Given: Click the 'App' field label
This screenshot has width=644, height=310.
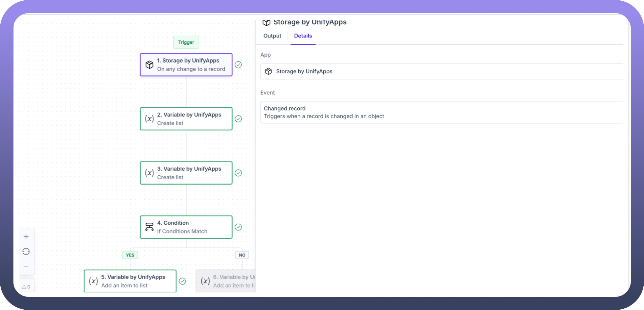Looking at the screenshot, I should pyautogui.click(x=265, y=55).
